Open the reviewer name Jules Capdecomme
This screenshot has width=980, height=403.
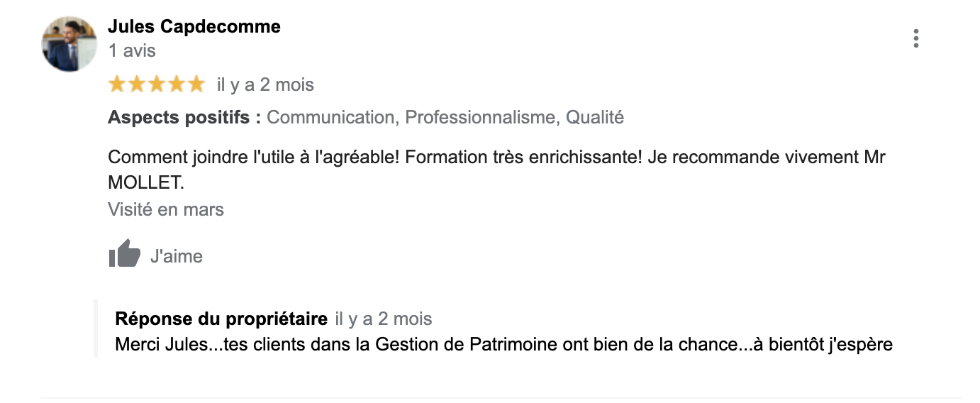click(x=194, y=27)
